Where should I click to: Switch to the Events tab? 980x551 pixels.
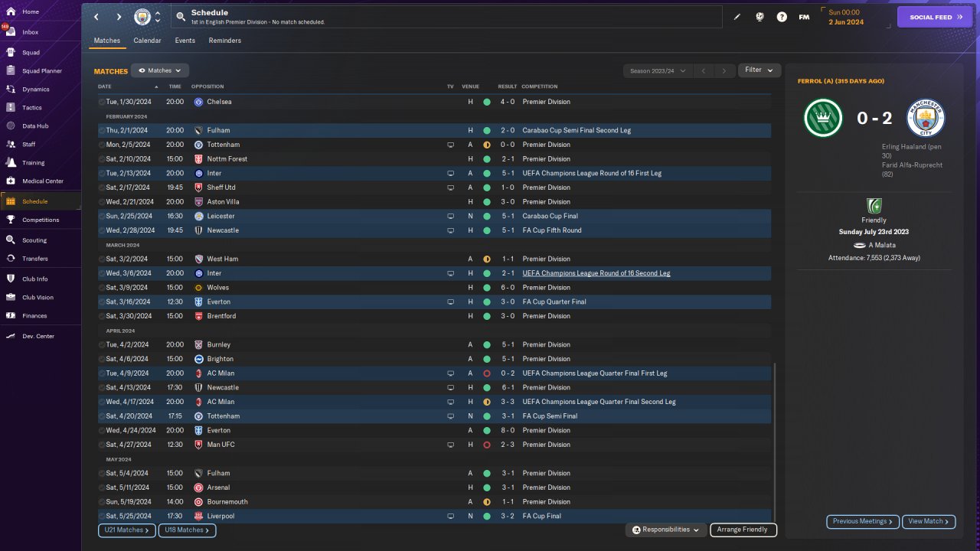click(x=185, y=41)
